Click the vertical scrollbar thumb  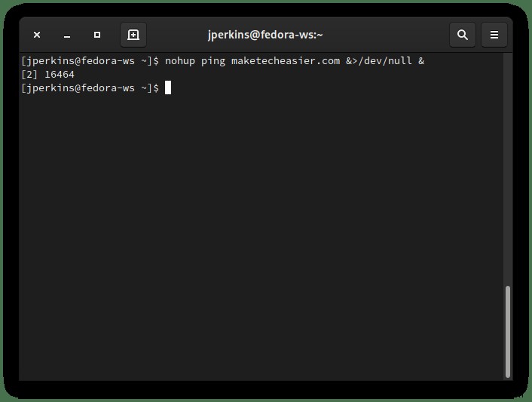point(508,332)
